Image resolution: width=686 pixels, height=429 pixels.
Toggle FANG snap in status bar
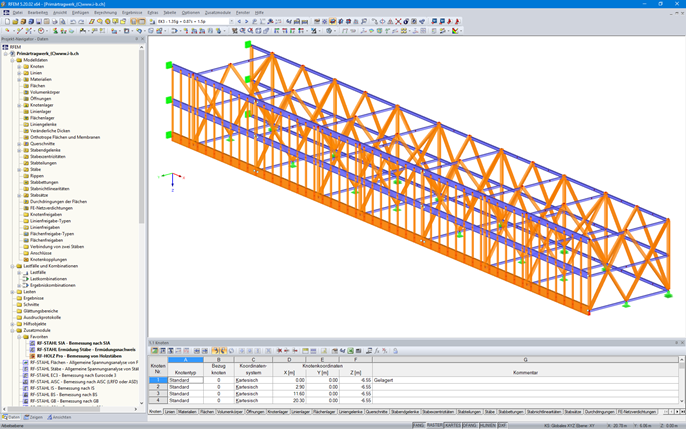pyautogui.click(x=418, y=425)
